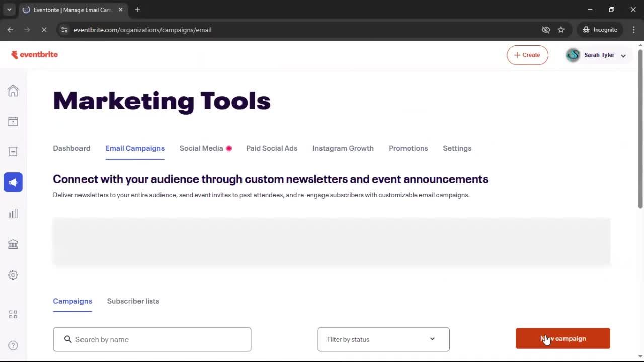This screenshot has height=362, width=644.
Task: Select the Campaigns sub-tab
Action: (x=72, y=301)
